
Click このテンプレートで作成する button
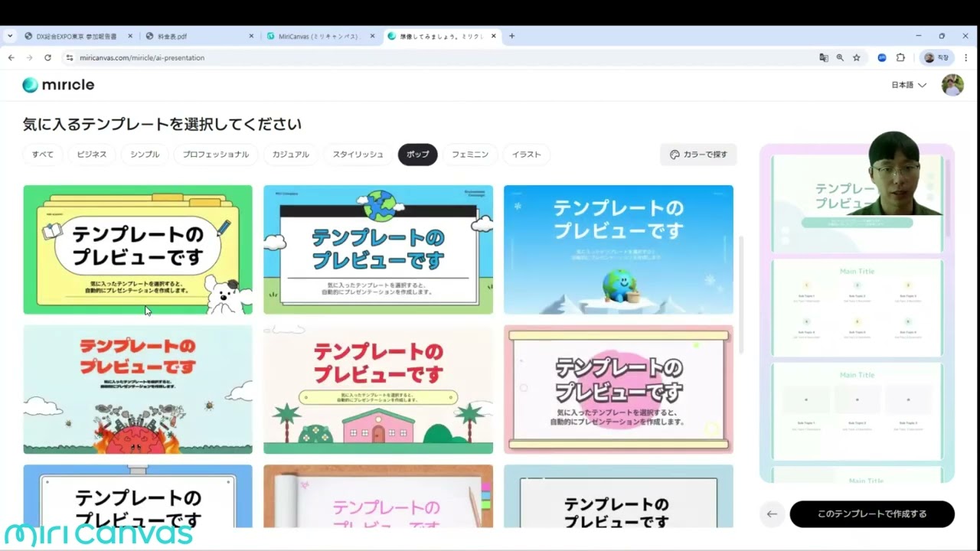click(x=872, y=514)
